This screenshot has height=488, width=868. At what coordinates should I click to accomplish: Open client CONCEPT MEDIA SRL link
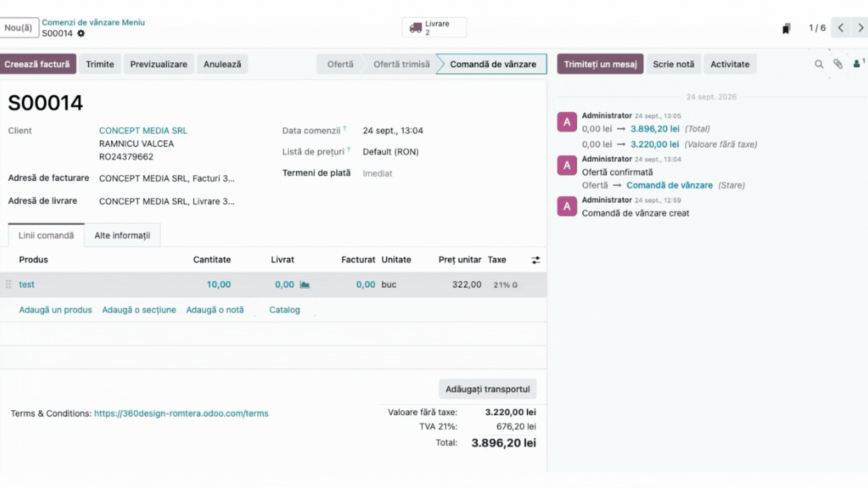[x=143, y=131]
